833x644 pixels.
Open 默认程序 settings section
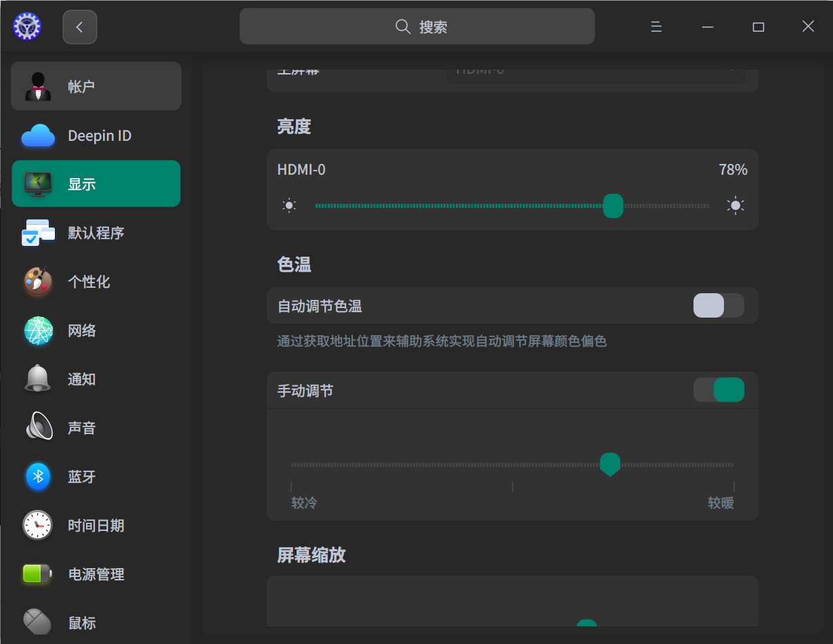96,232
